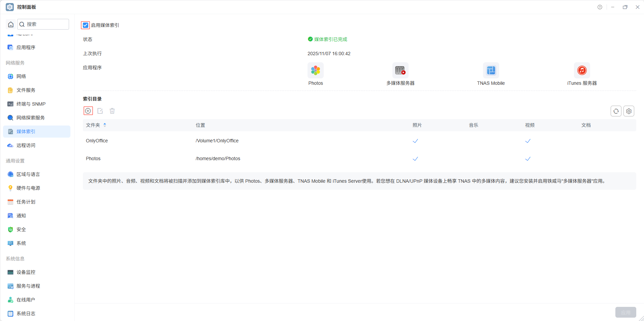Click the 应用 apply button
This screenshot has width=644, height=321.
tap(625, 312)
